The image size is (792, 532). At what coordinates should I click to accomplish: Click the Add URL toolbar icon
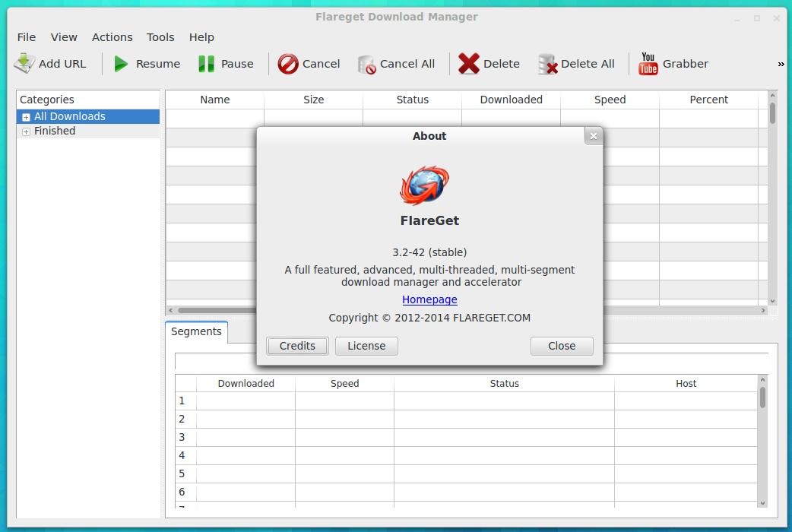(x=24, y=64)
